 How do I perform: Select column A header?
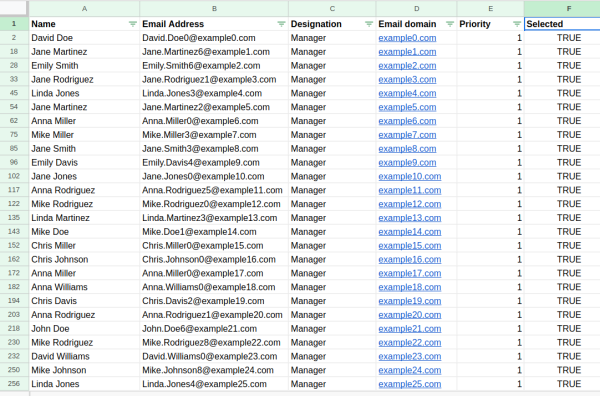tap(84, 8)
